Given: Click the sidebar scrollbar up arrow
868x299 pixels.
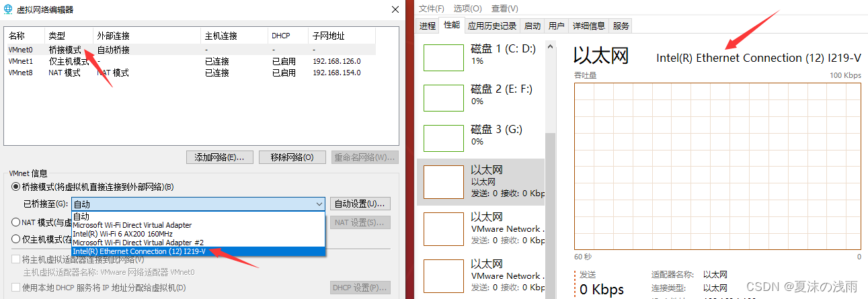Looking at the screenshot, I should click(550, 47).
